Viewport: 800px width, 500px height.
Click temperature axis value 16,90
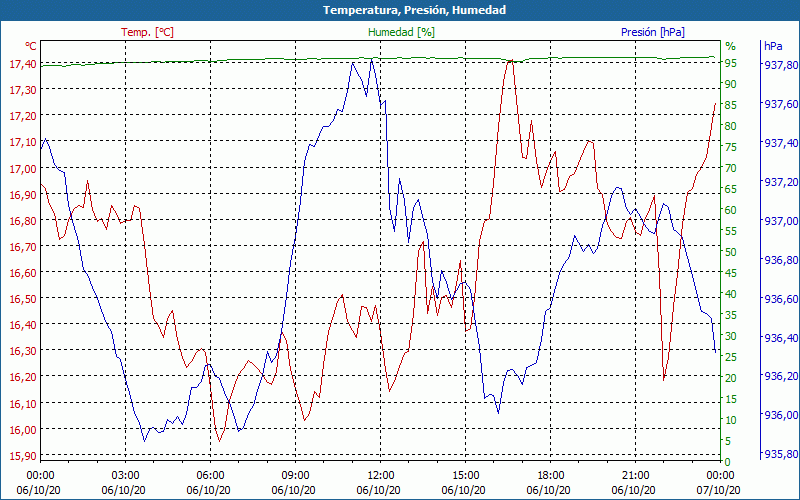pos(22,194)
